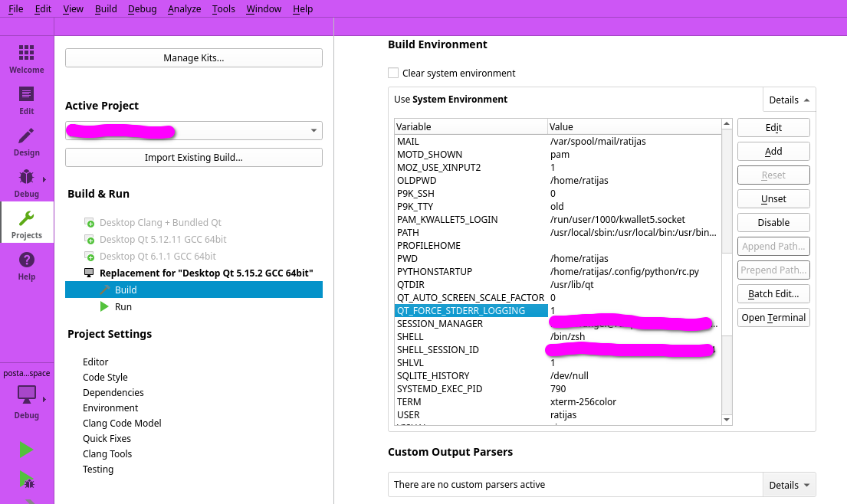The width and height of the screenshot is (847, 504).
Task: Click the Projects wrench icon
Action: [x=26, y=219]
